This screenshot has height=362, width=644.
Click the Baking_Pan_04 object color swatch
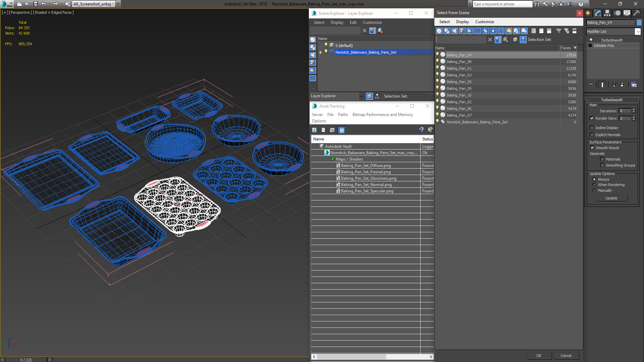(x=639, y=22)
